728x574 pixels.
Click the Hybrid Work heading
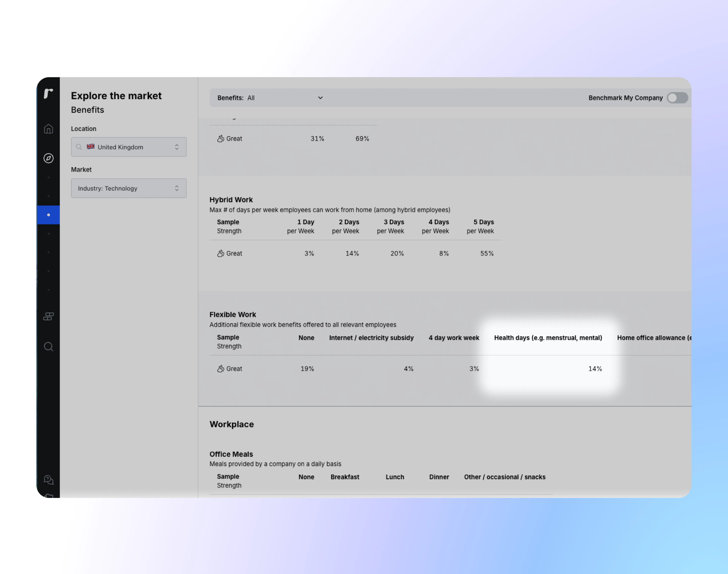coord(231,200)
